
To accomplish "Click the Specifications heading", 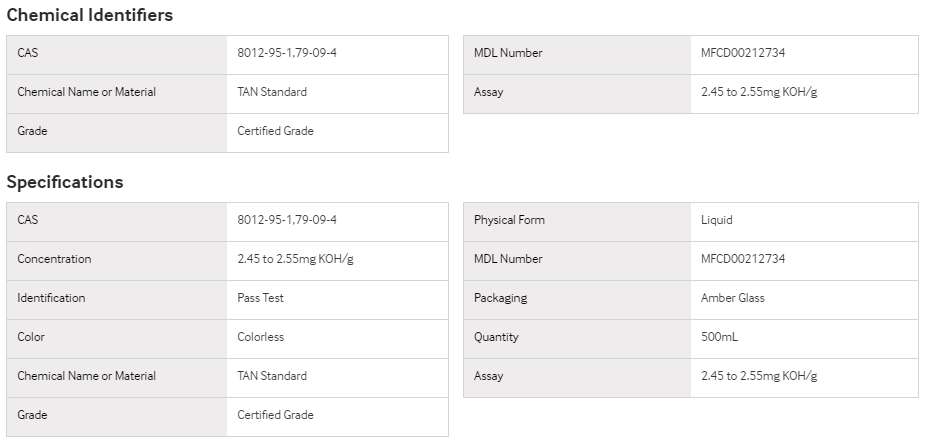I will (65, 182).
